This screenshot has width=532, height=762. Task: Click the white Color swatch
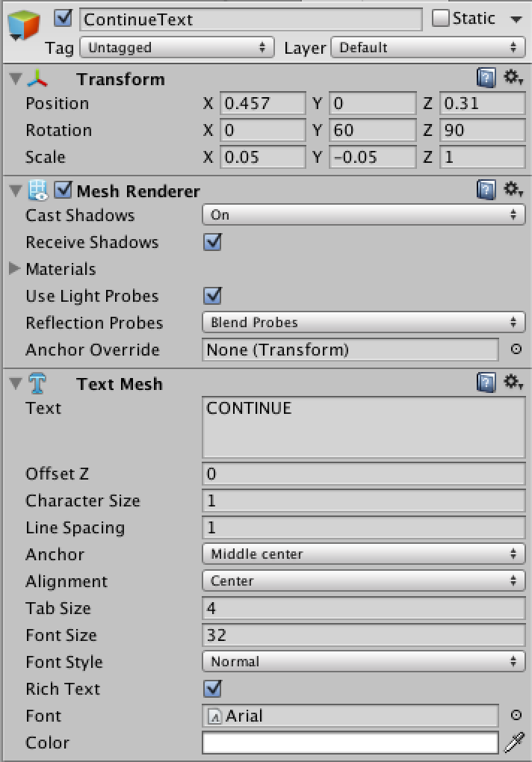pyautogui.click(x=350, y=743)
